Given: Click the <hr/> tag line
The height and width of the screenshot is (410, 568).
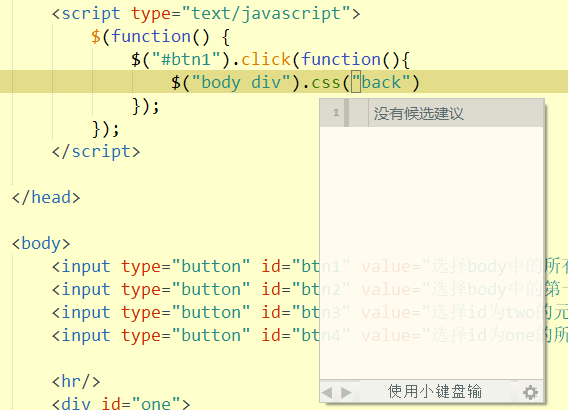Looking at the screenshot, I should pyautogui.click(x=76, y=382).
